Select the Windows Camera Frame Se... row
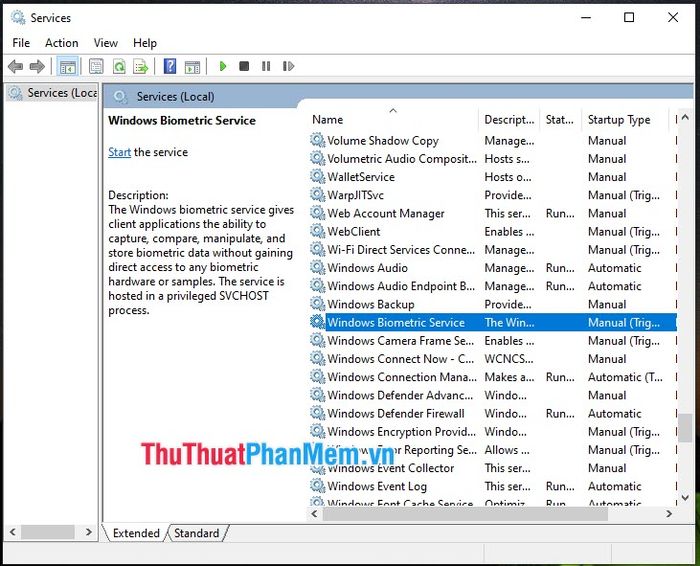 coord(493,341)
